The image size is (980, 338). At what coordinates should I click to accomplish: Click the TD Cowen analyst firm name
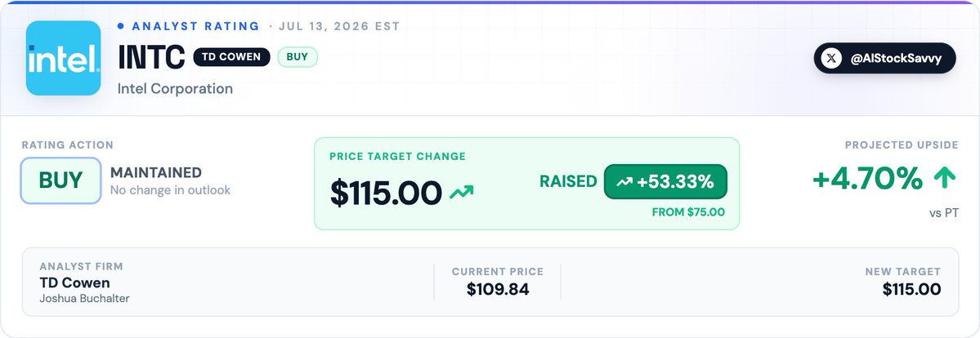(x=74, y=283)
